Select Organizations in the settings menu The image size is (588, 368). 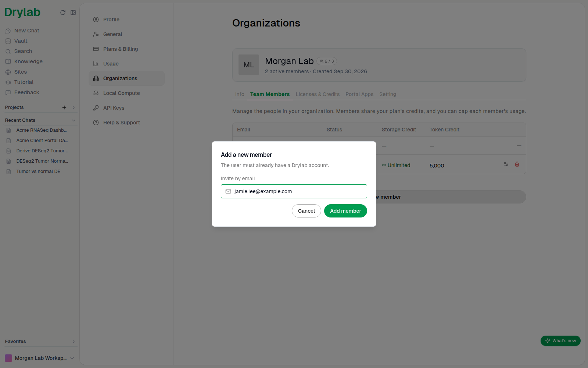point(126,78)
